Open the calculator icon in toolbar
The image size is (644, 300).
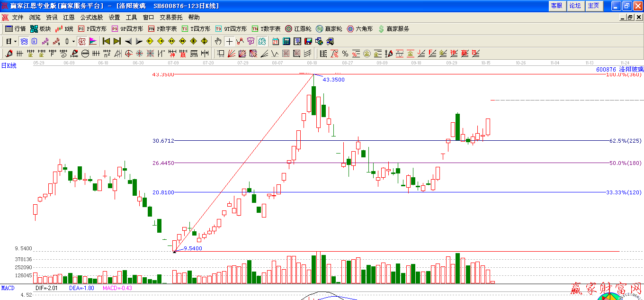(286, 41)
